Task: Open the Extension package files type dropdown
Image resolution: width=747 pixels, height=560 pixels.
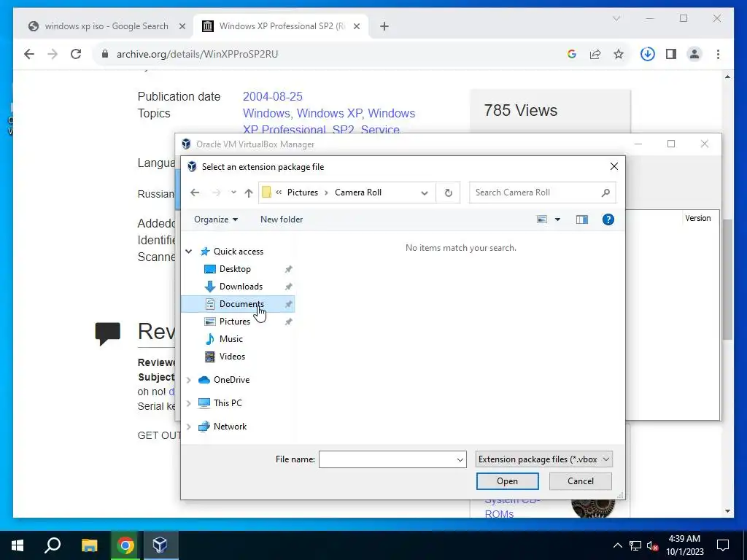Action: pyautogui.click(x=544, y=459)
